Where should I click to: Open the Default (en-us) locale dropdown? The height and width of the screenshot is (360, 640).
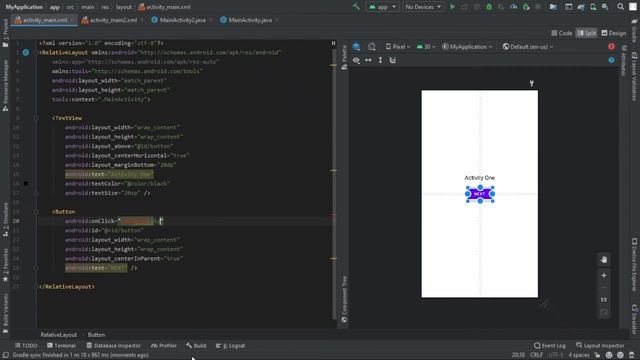click(x=528, y=47)
